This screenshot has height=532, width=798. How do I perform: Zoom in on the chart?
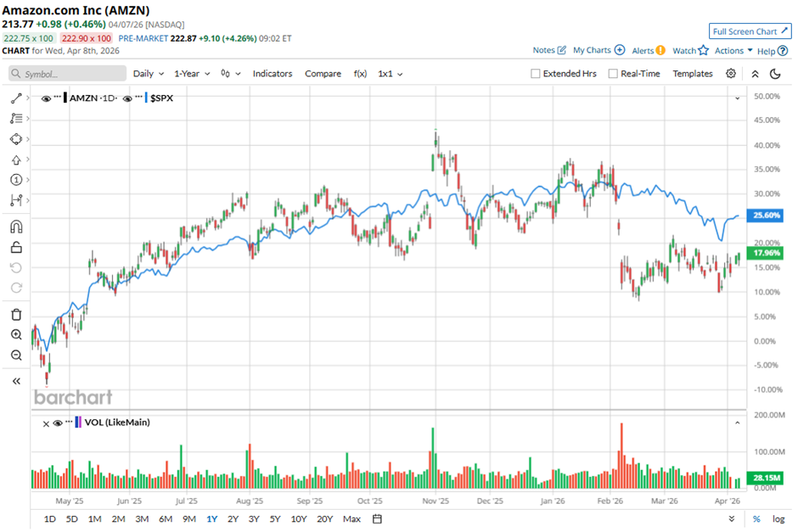click(16, 335)
